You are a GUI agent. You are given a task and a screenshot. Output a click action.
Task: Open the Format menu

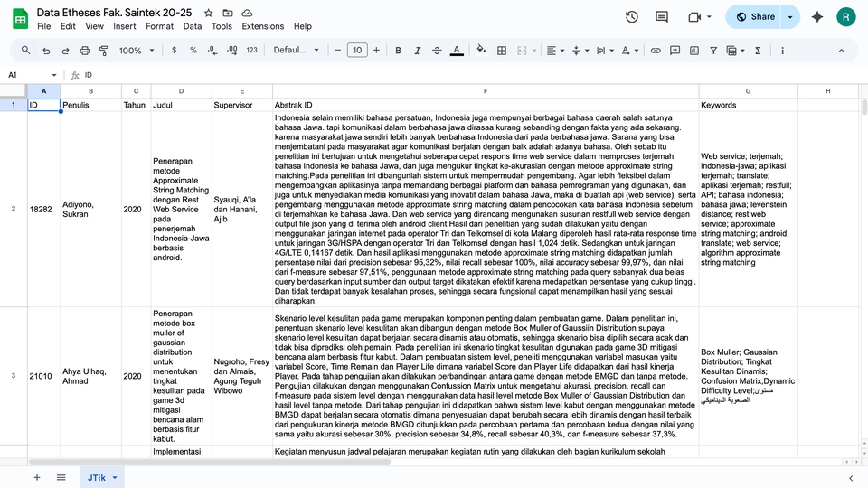coord(159,26)
